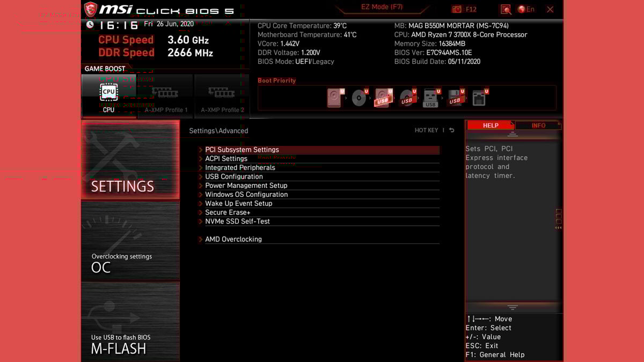
Task: Select the USB hard disk boot icon
Action: coord(384,98)
